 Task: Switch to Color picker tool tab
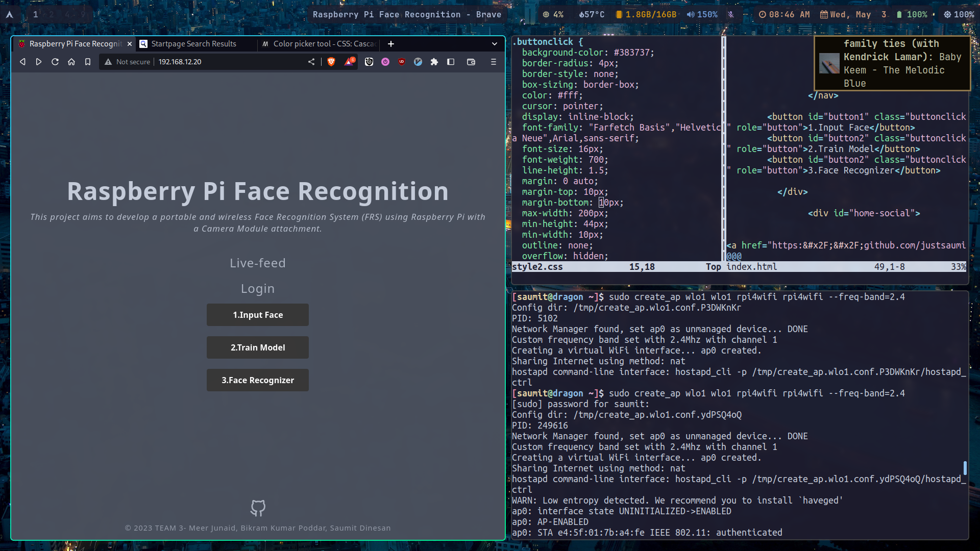(x=322, y=44)
